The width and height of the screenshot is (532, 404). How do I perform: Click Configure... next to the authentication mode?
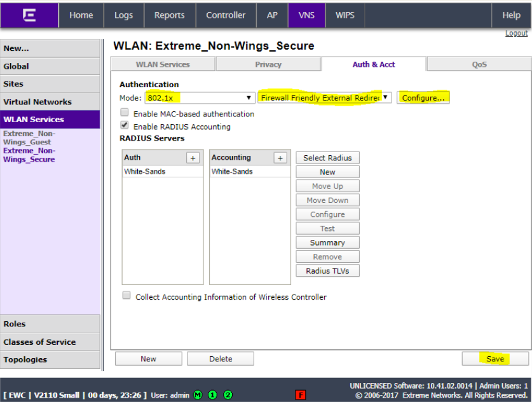pyautogui.click(x=423, y=98)
